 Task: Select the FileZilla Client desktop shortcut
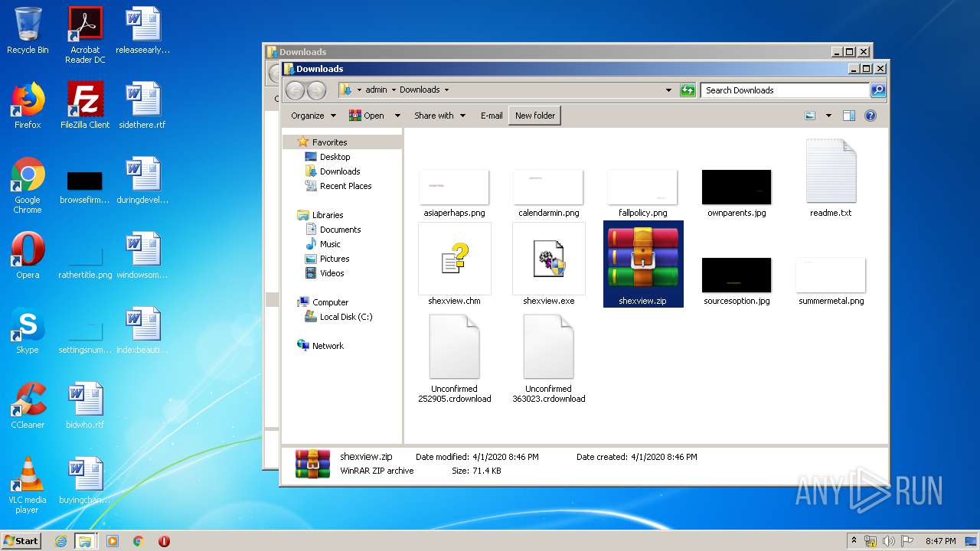[x=85, y=106]
